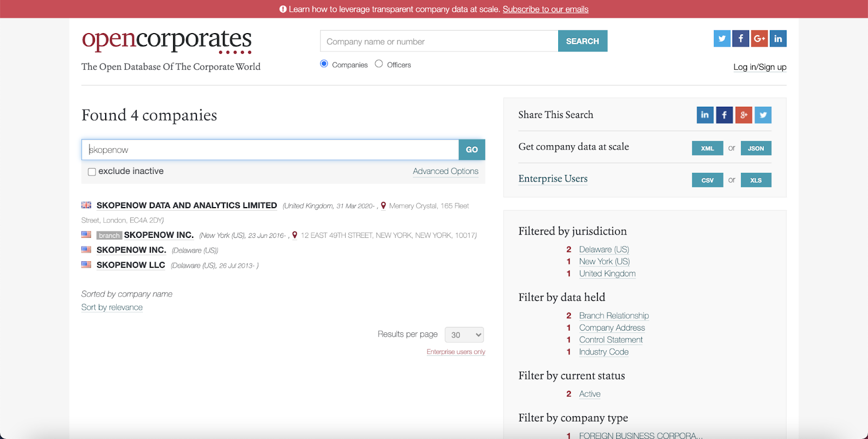The height and width of the screenshot is (439, 868).
Task: Open the header Facebook icon
Action: 741,38
